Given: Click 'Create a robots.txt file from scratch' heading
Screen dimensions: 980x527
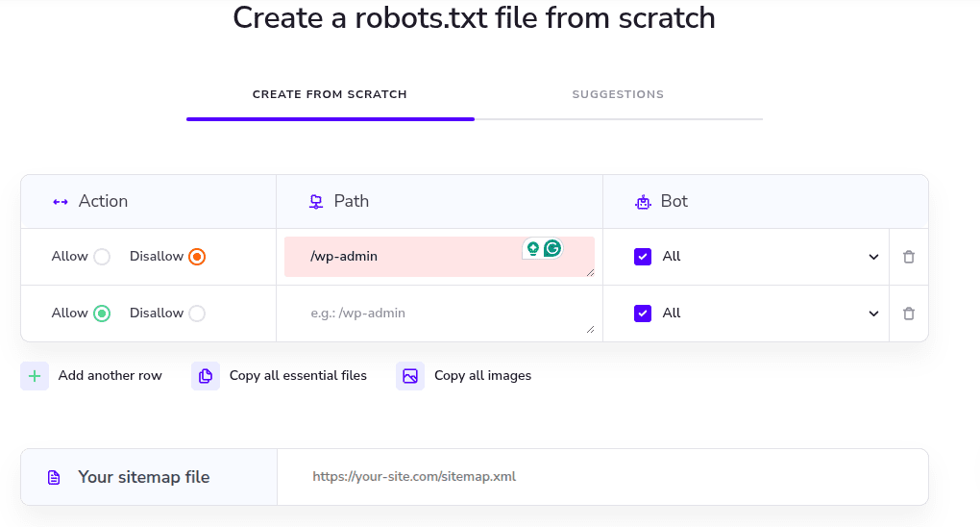Looking at the screenshot, I should [474, 18].
